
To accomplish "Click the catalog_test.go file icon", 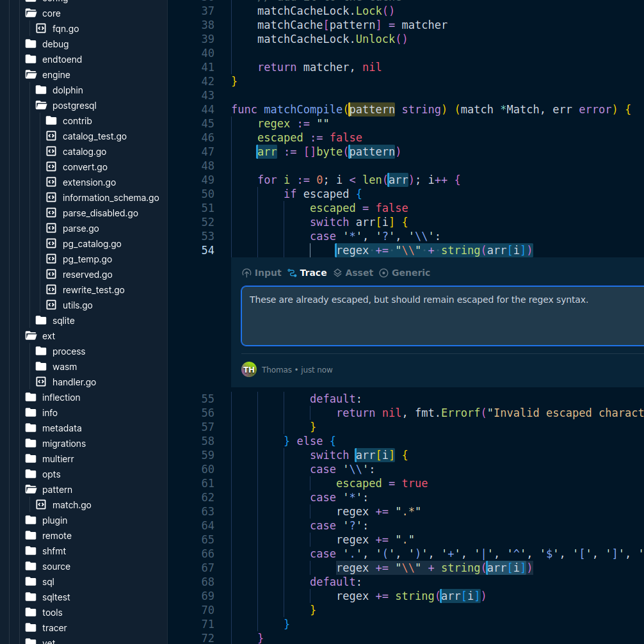I will tap(51, 136).
